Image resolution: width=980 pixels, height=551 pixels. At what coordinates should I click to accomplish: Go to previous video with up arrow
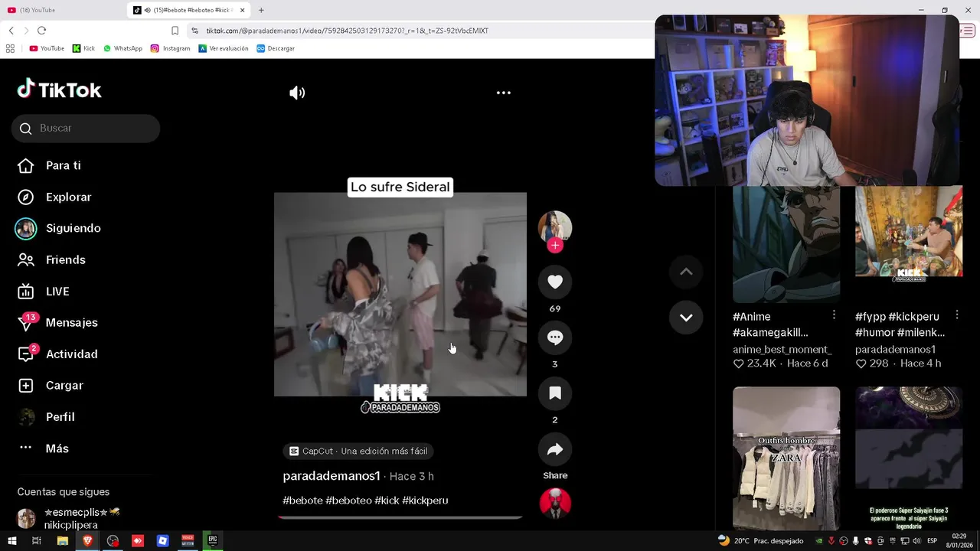pyautogui.click(x=686, y=272)
